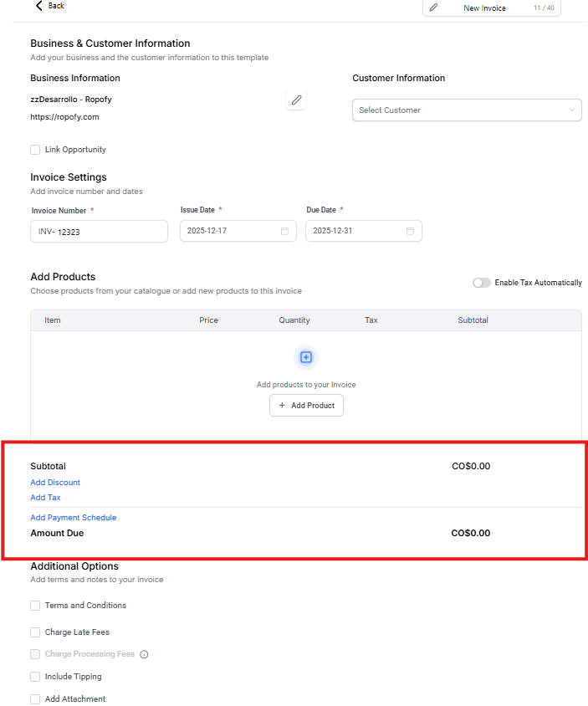Screen dimensions: 588x706
Task: Click the Add Discount link
Action: [x=55, y=483]
